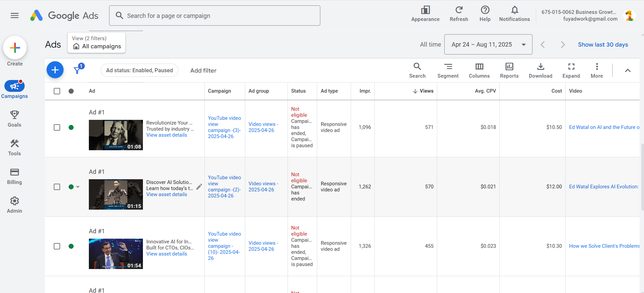The width and height of the screenshot is (644, 293).
Task: Click Add filter button
Action: click(203, 71)
